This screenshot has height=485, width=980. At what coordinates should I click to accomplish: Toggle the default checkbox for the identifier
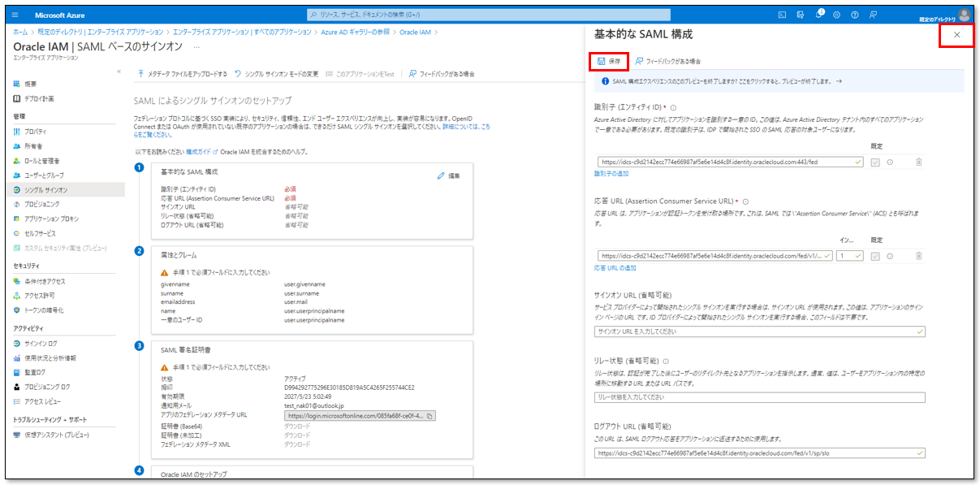pos(875,162)
